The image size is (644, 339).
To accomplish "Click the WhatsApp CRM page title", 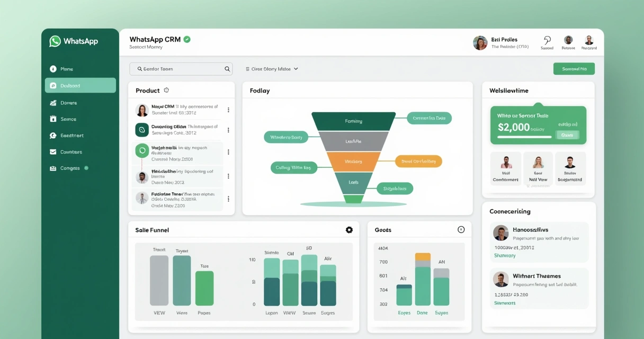I will 155,39.
